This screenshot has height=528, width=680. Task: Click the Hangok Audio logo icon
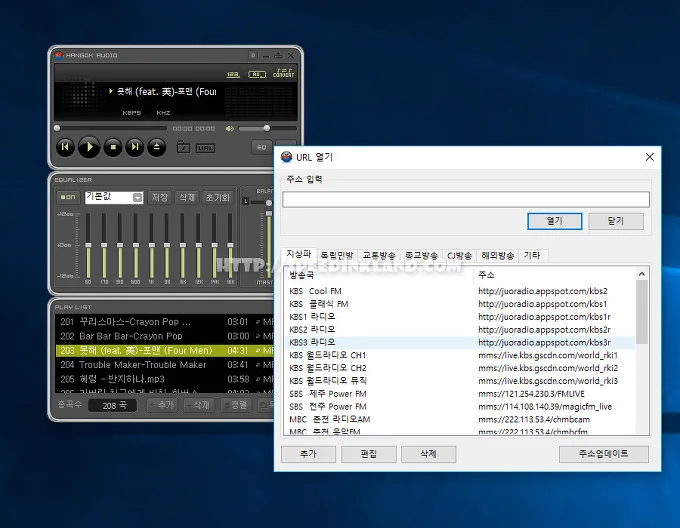58,55
